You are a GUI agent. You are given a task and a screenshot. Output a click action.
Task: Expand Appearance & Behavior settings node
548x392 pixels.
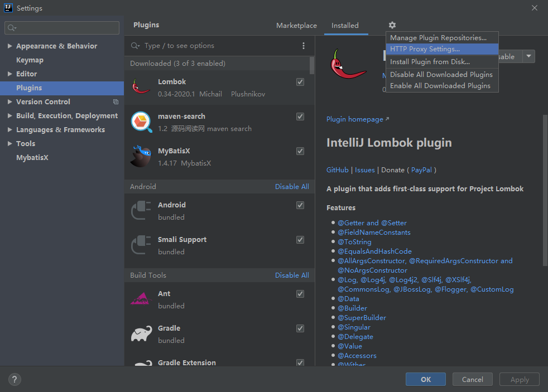click(10, 46)
